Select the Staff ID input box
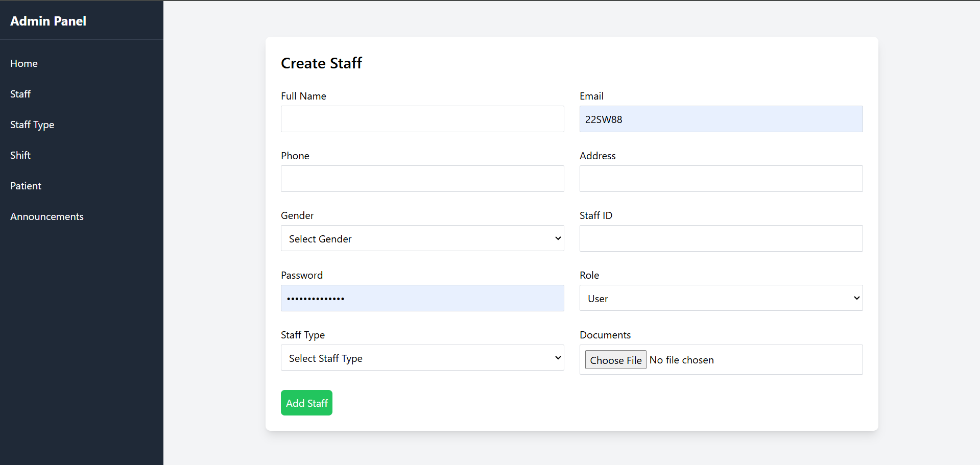 click(721, 238)
